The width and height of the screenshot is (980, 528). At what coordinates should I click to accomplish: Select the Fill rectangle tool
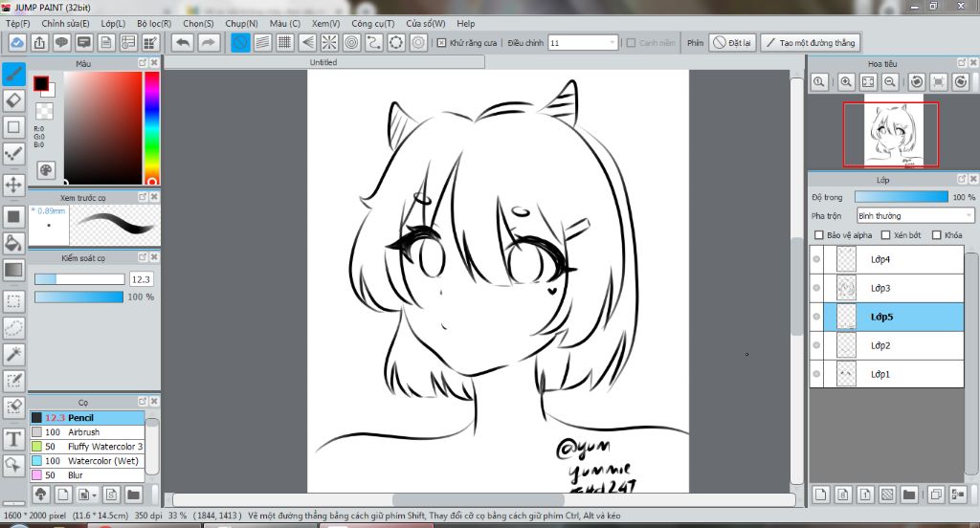click(x=13, y=217)
